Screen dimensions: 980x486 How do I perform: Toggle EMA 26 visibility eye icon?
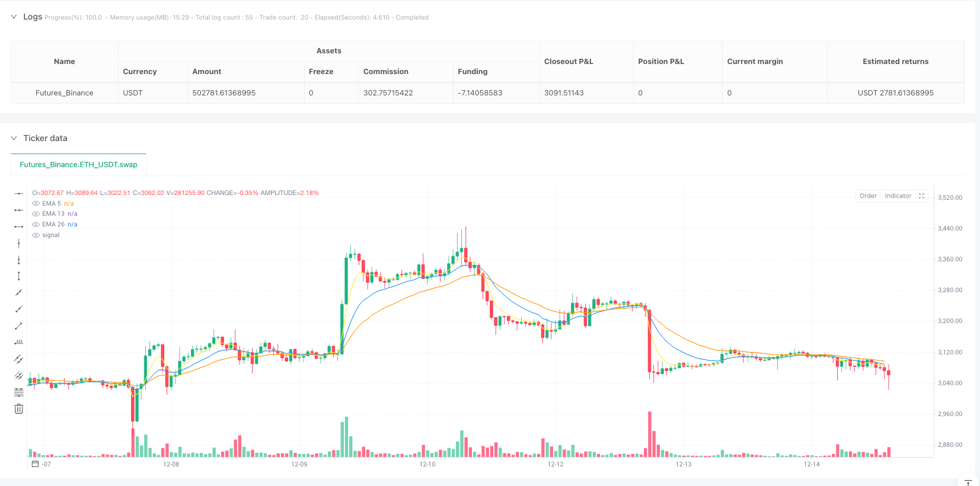coord(36,225)
